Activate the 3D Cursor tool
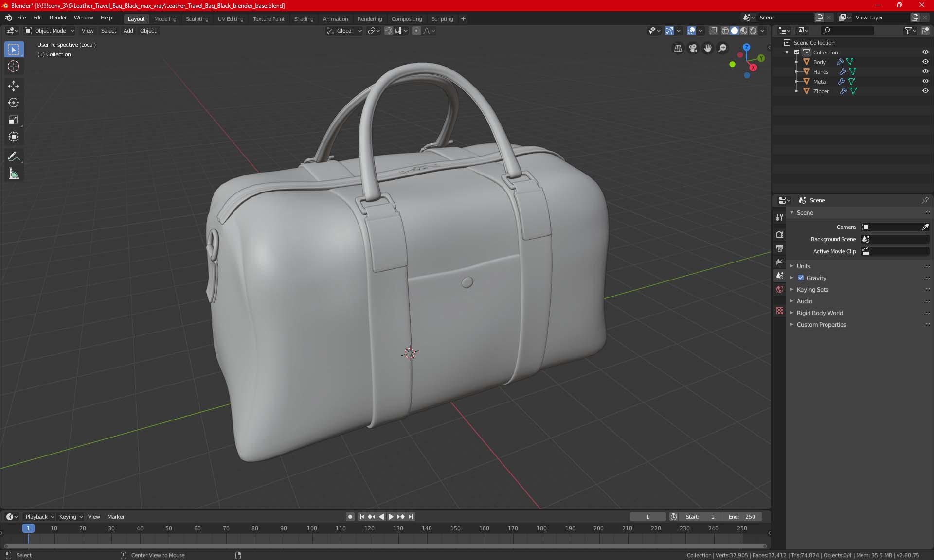934x560 pixels. click(x=14, y=67)
